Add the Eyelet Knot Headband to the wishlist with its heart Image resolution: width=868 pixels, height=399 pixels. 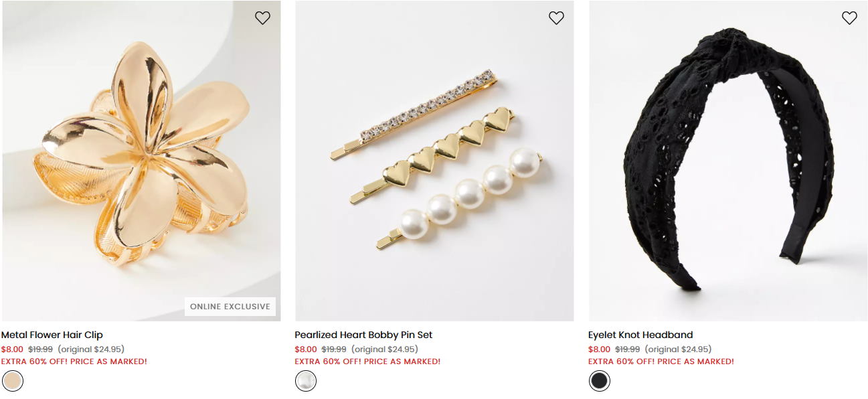tap(849, 18)
